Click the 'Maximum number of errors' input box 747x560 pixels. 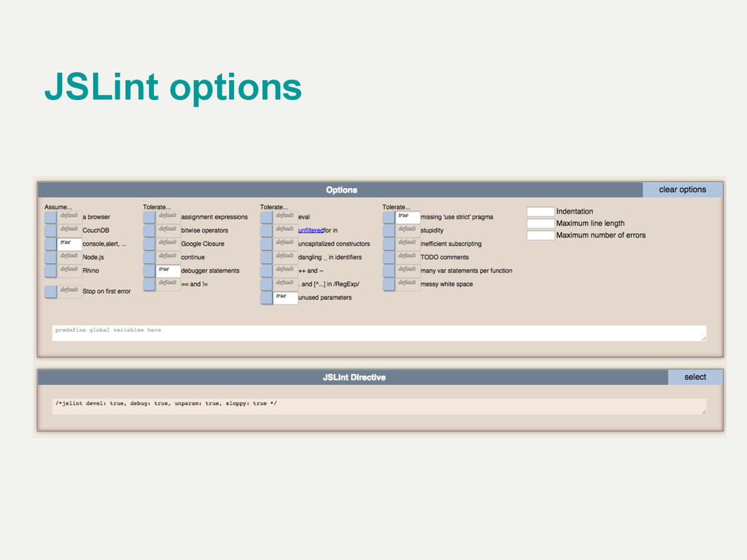[x=541, y=236]
